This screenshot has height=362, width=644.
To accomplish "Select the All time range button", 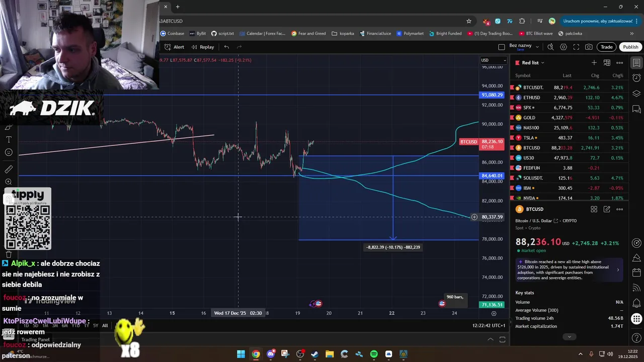I will click(105, 325).
